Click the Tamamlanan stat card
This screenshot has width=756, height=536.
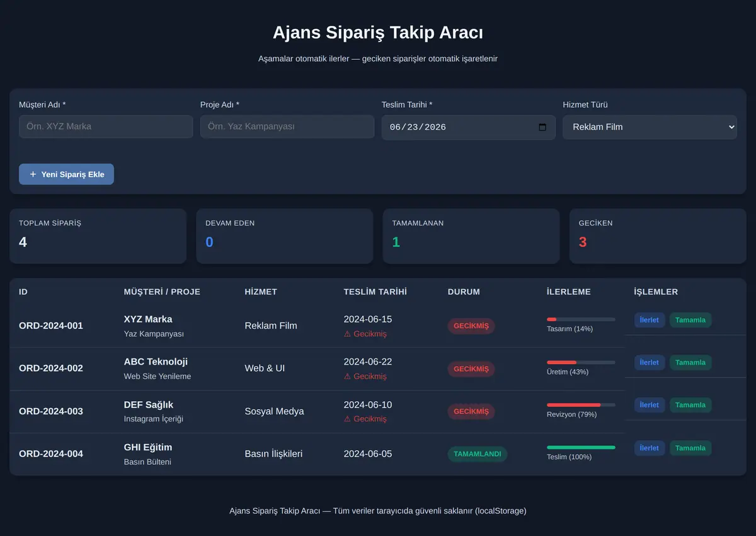[x=471, y=236]
